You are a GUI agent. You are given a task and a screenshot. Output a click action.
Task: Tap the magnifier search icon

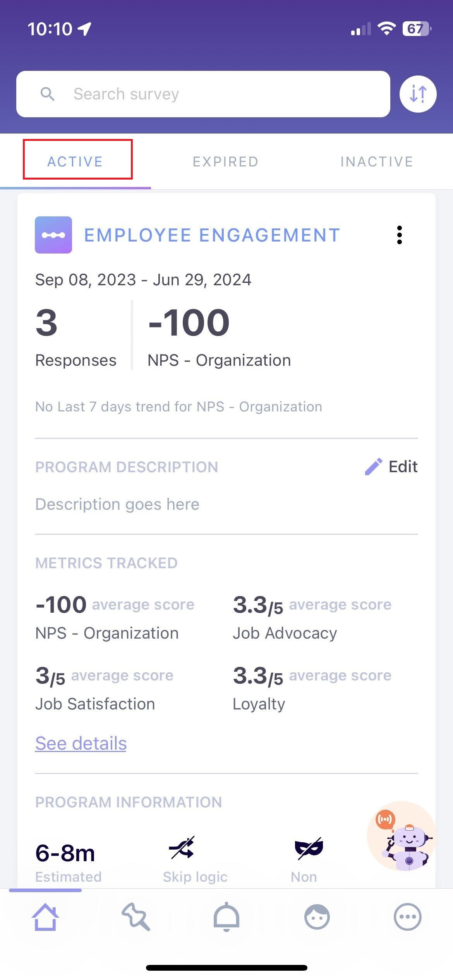pyautogui.click(x=48, y=94)
